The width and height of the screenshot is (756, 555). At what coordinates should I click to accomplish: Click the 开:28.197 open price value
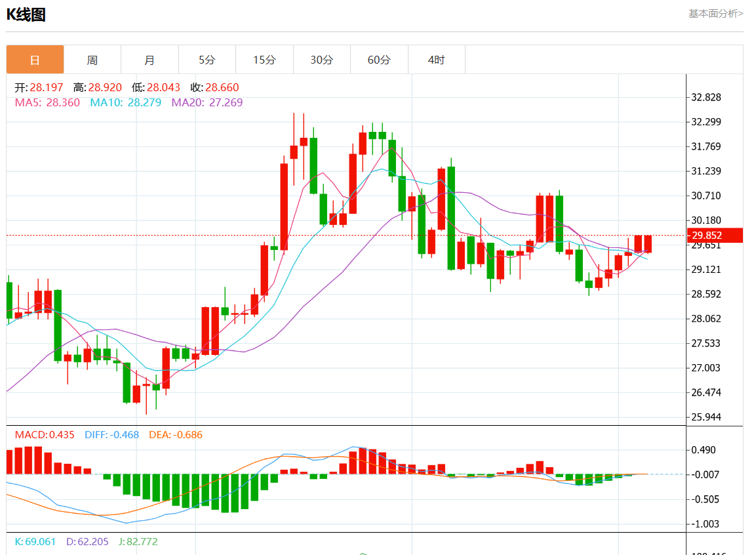point(39,87)
